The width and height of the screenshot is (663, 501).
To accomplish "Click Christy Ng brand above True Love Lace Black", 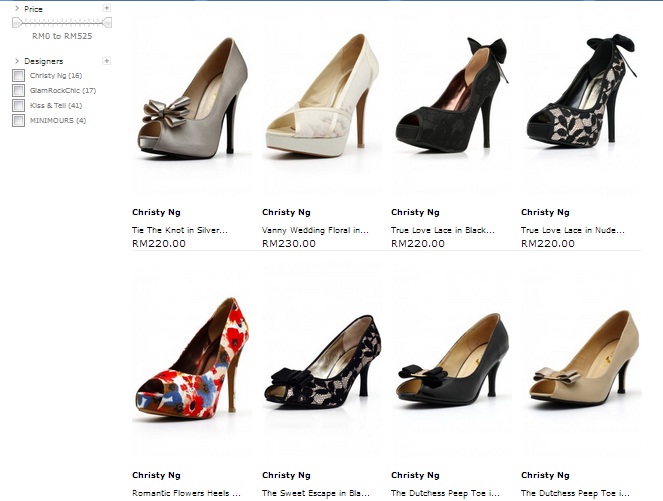I will coord(415,212).
